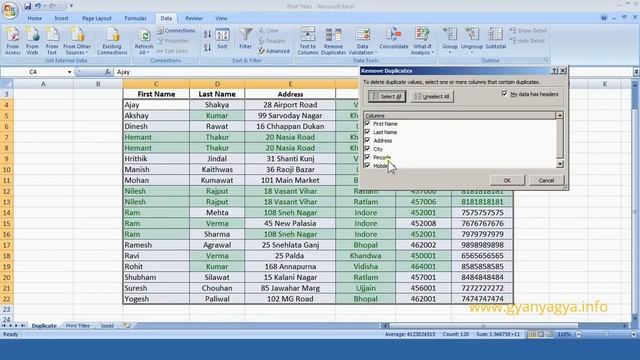Click Select All cells corner

[x=7, y=84]
